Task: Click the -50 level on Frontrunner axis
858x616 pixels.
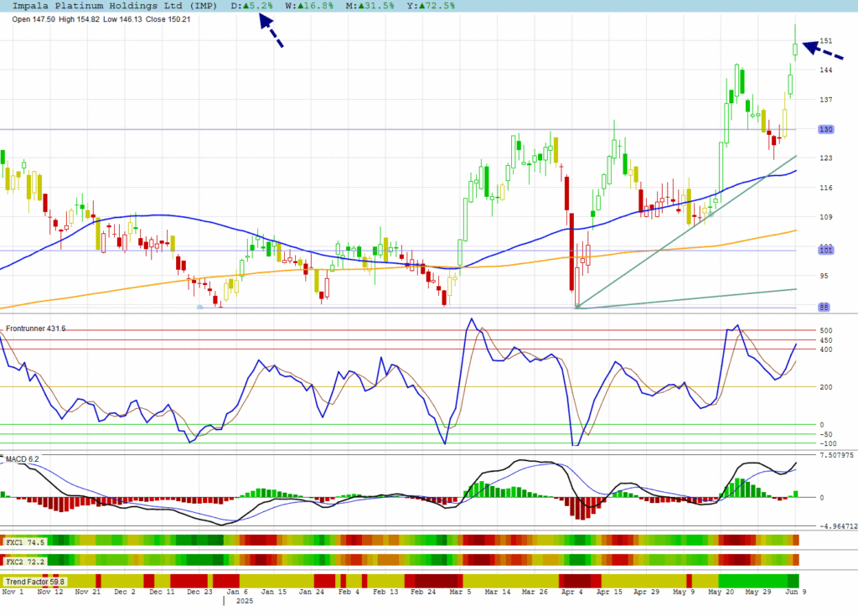Action: coord(825,434)
